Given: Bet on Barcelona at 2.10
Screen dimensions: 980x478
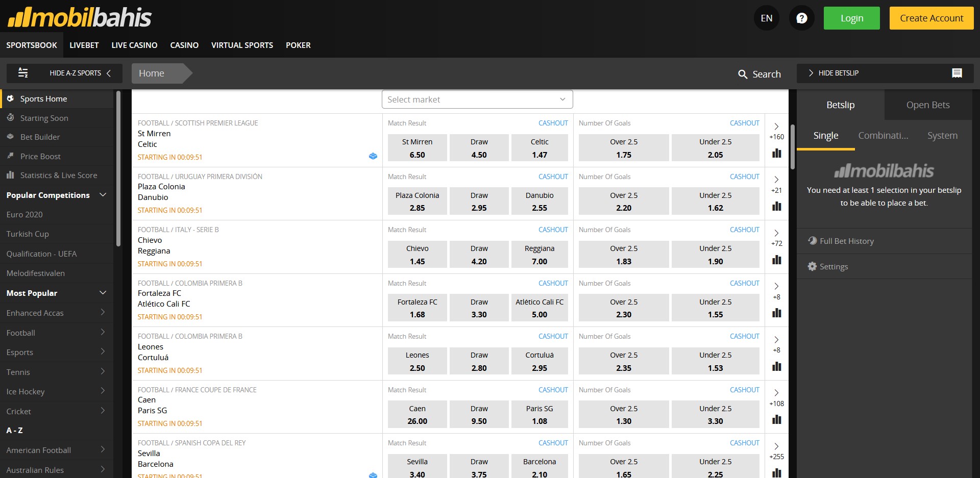Looking at the screenshot, I should [540, 466].
